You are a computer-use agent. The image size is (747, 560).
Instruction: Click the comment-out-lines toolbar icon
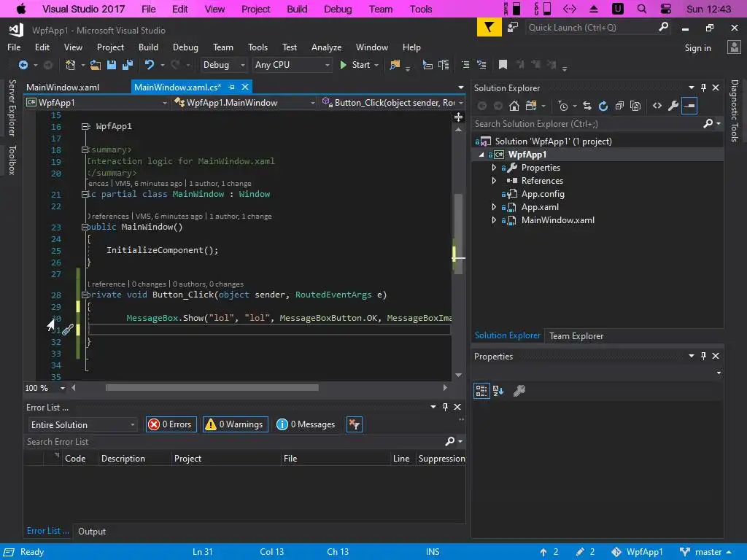pos(465,65)
